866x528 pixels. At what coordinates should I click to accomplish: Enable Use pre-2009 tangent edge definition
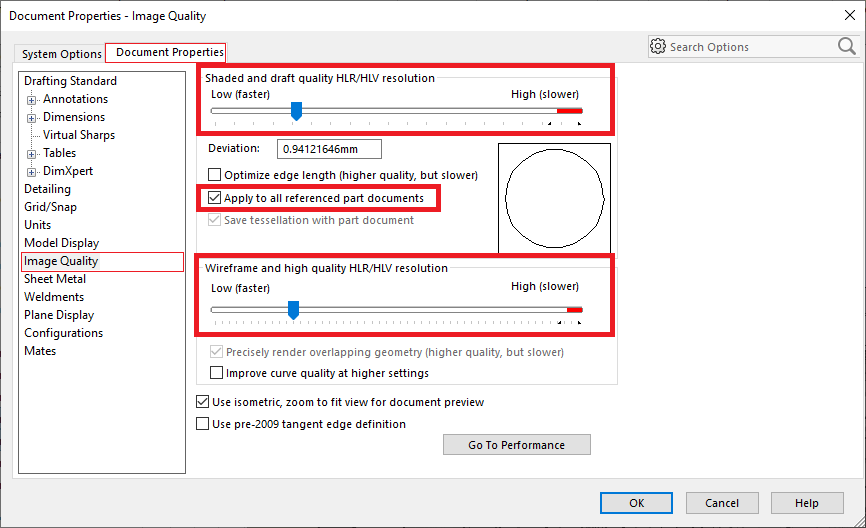(204, 424)
